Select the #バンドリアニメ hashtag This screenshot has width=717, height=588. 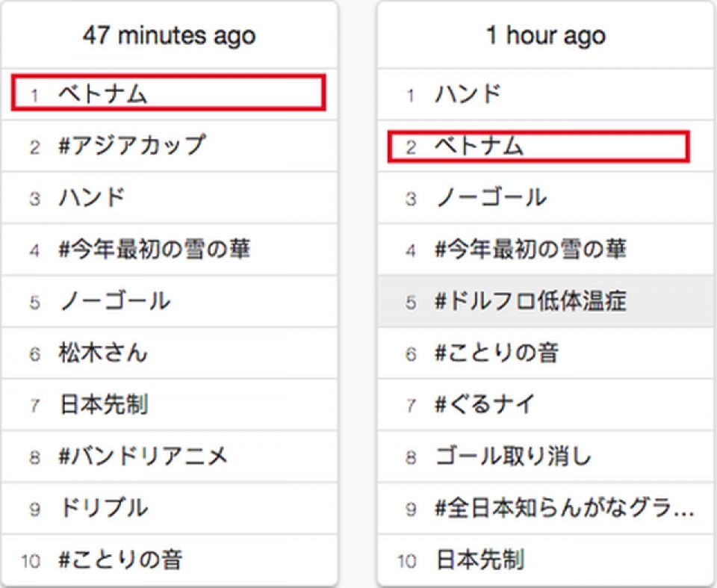pos(143,456)
